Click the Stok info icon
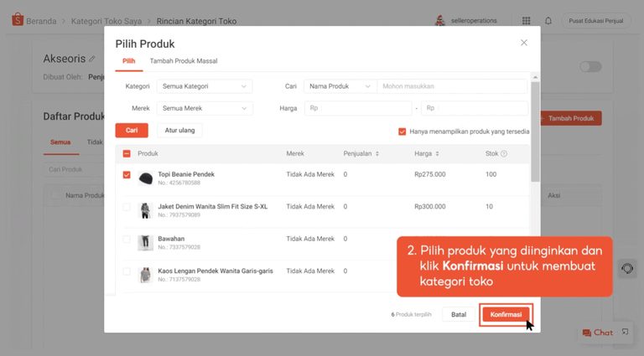 pyautogui.click(x=504, y=153)
